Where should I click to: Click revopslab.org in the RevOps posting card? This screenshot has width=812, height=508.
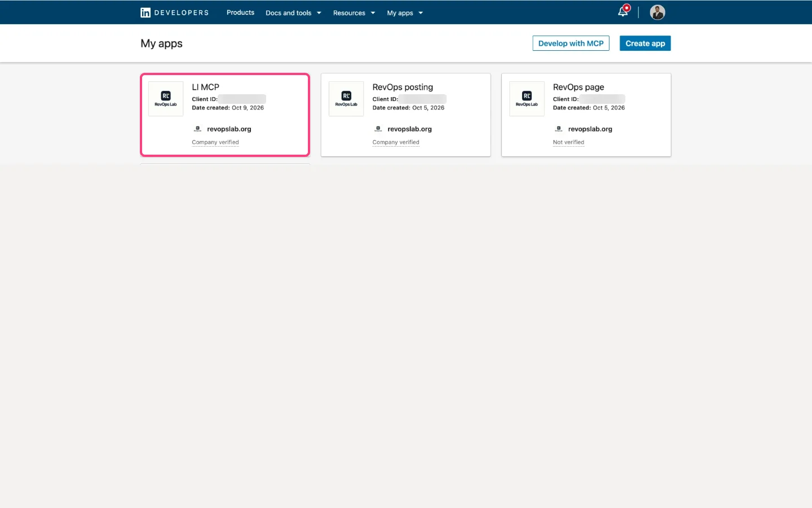409,129
